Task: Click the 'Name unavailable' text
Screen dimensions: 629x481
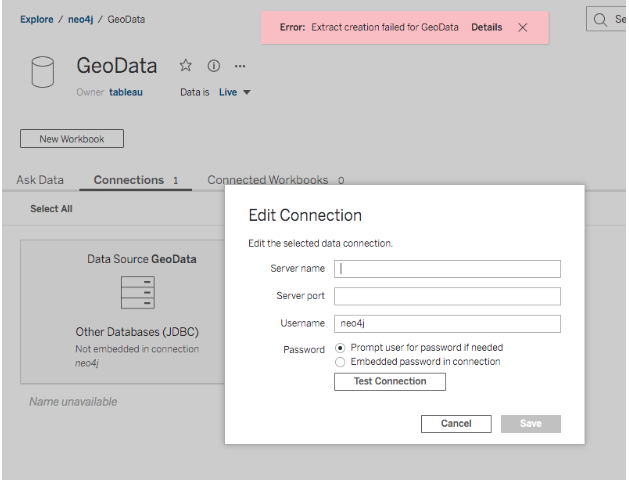Action: pos(73,402)
